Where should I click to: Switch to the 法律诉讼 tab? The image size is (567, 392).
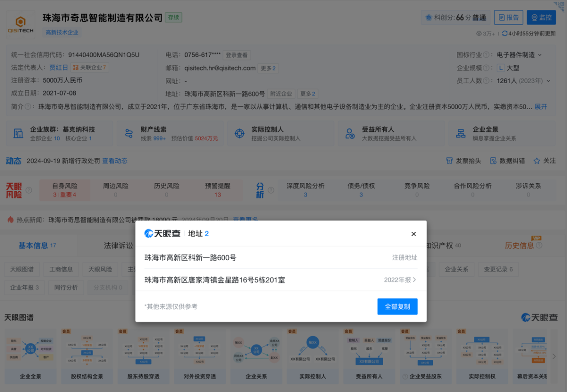pos(119,246)
